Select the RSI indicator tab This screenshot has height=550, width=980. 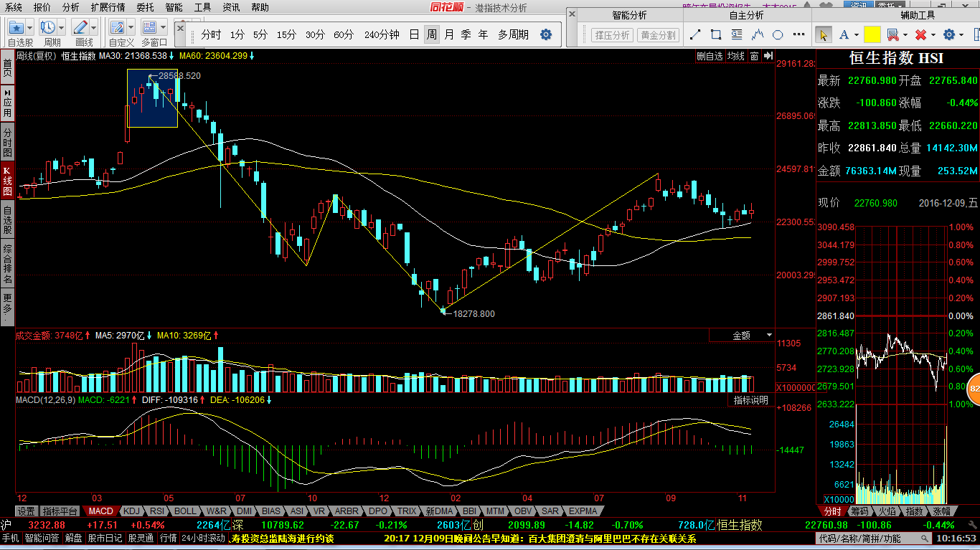pyautogui.click(x=156, y=511)
